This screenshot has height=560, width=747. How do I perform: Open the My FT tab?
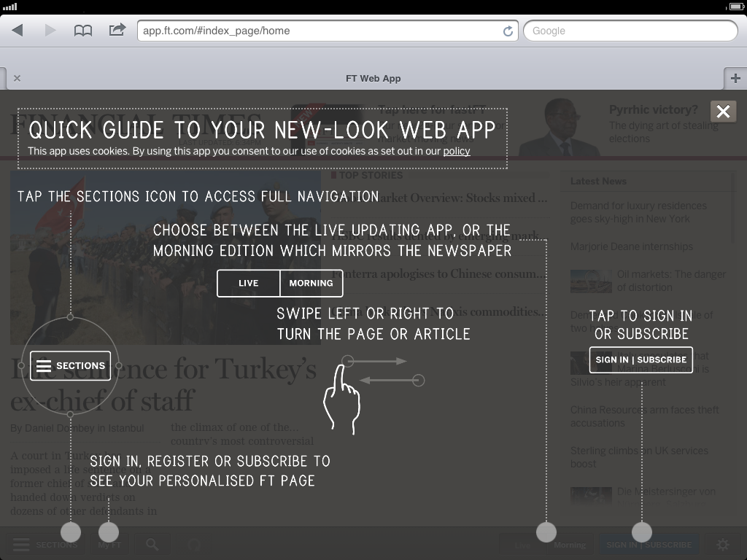110,545
